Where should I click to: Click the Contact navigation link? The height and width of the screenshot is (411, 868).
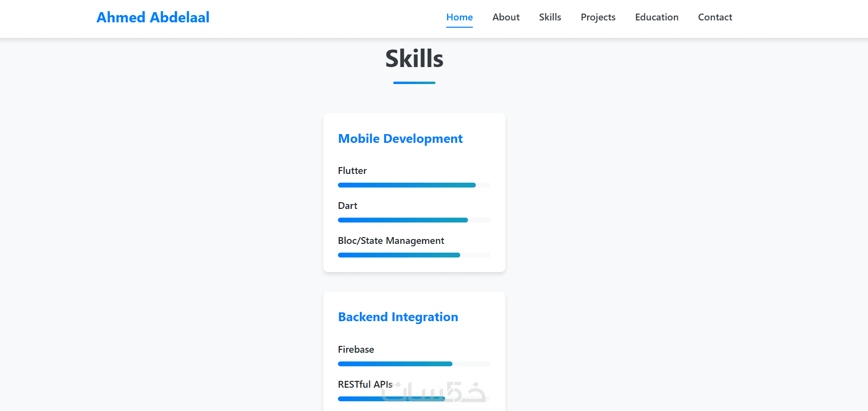click(715, 17)
